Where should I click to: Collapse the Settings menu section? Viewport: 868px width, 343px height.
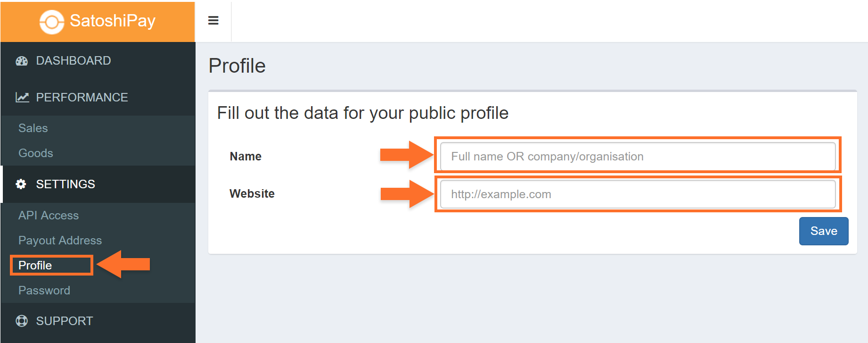coord(66,184)
